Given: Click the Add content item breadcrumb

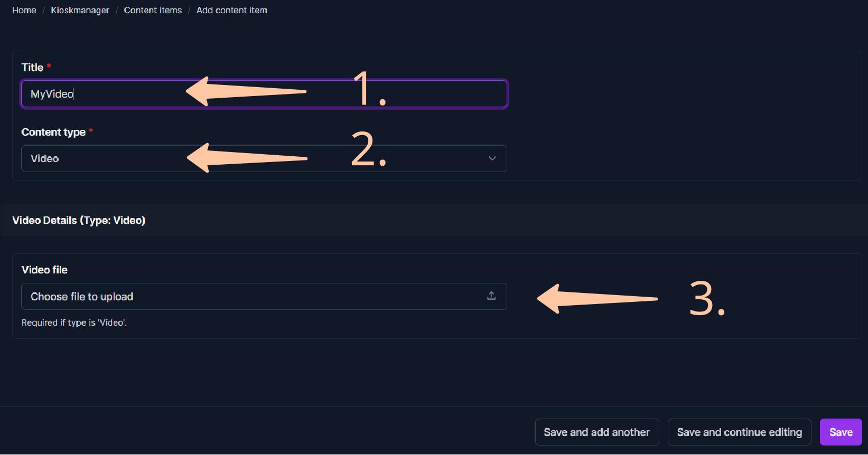Looking at the screenshot, I should point(231,10).
